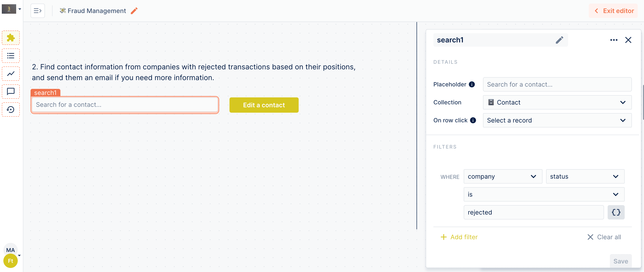
Task: Expand the Collection dropdown set to Contact
Action: [x=557, y=102]
